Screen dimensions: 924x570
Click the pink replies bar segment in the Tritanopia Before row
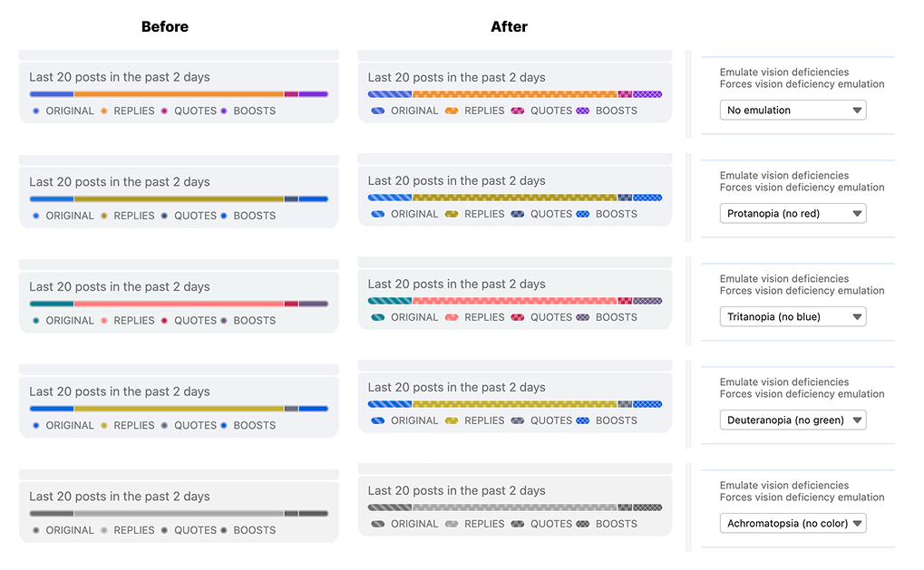pos(179,304)
